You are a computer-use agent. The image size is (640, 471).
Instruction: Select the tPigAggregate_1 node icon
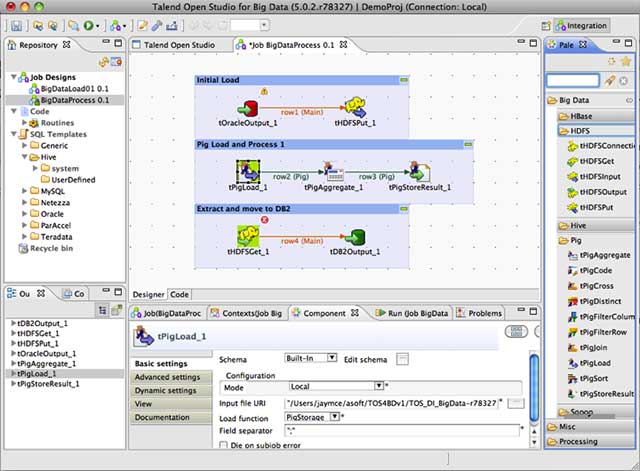pos(333,173)
